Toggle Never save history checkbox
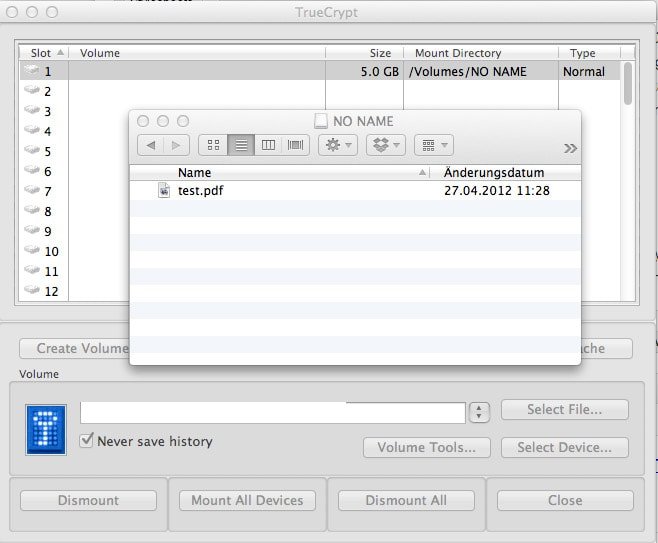 click(86, 440)
